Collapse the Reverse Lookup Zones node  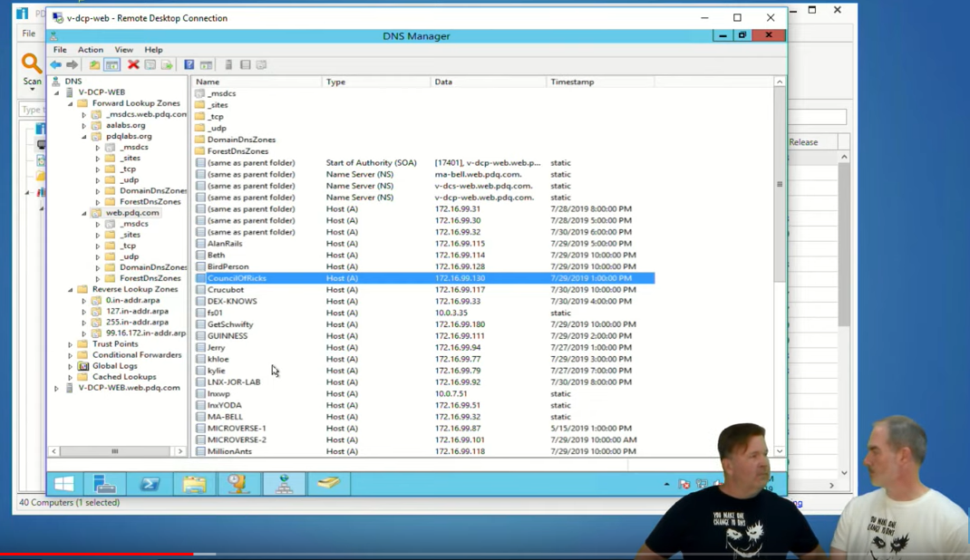pos(70,290)
